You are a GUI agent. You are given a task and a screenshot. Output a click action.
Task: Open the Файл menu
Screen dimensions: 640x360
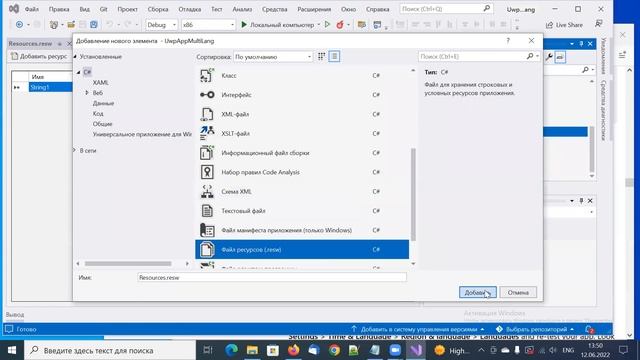pyautogui.click(x=31, y=9)
